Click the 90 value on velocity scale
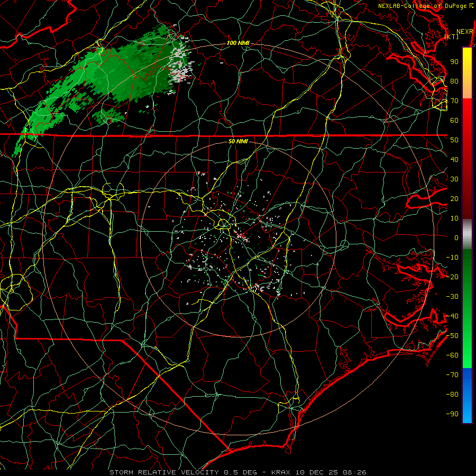 click(454, 62)
